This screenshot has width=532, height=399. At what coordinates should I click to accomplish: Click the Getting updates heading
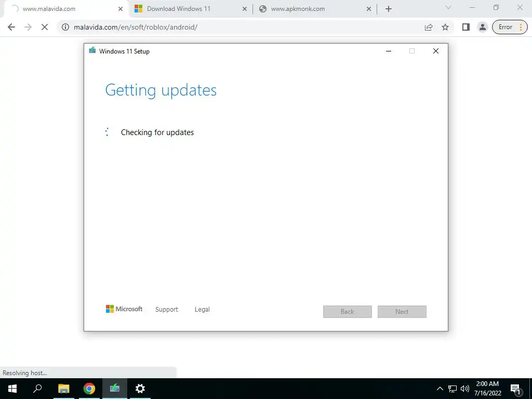pos(161,90)
